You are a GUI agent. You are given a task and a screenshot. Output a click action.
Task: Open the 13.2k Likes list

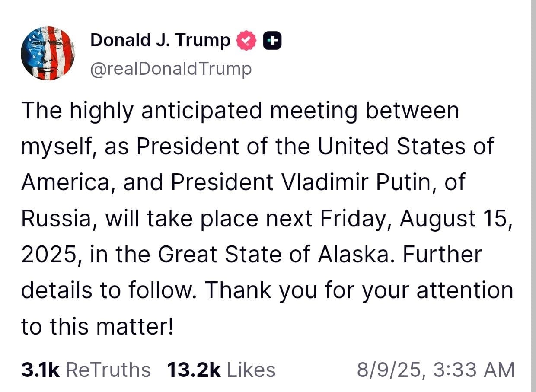coord(221,370)
